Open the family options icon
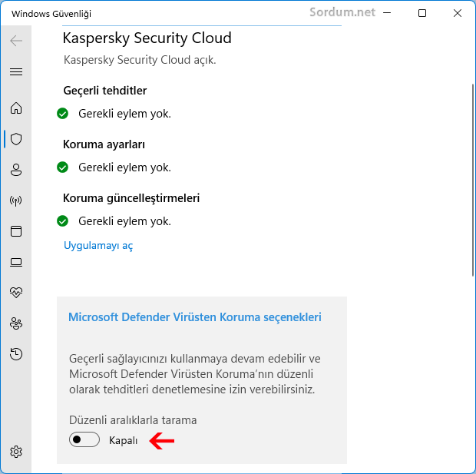This screenshot has height=474, width=476. pos(16,323)
